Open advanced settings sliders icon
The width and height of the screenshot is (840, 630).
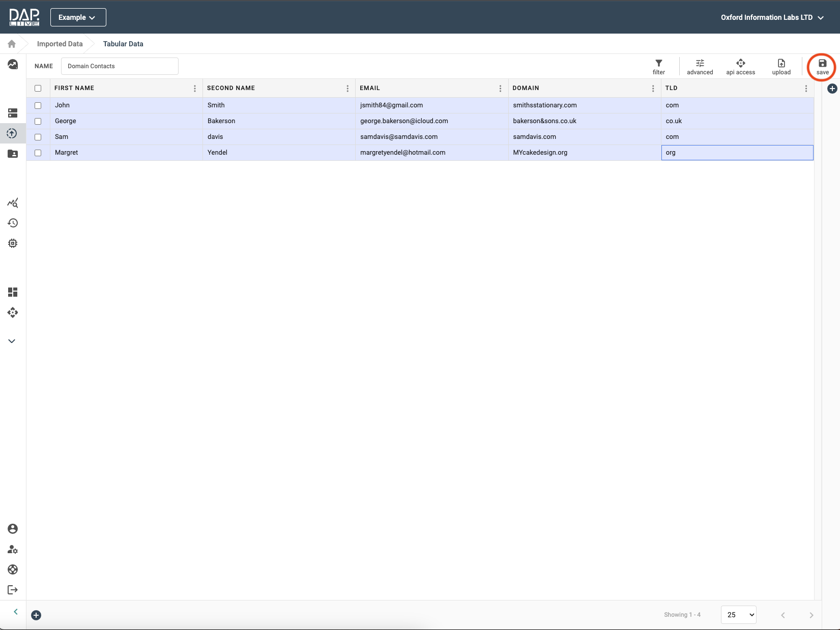click(x=700, y=66)
